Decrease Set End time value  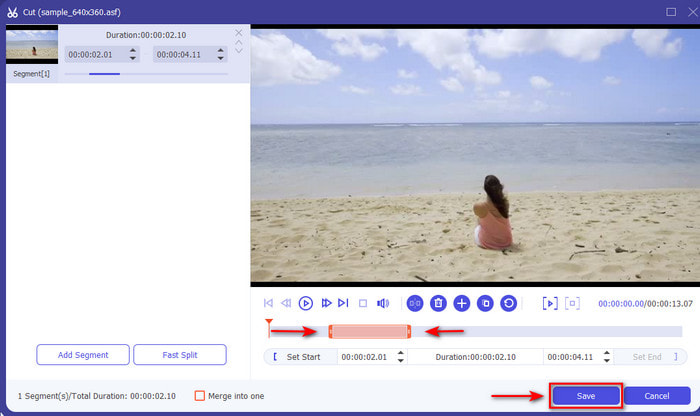coord(607,360)
